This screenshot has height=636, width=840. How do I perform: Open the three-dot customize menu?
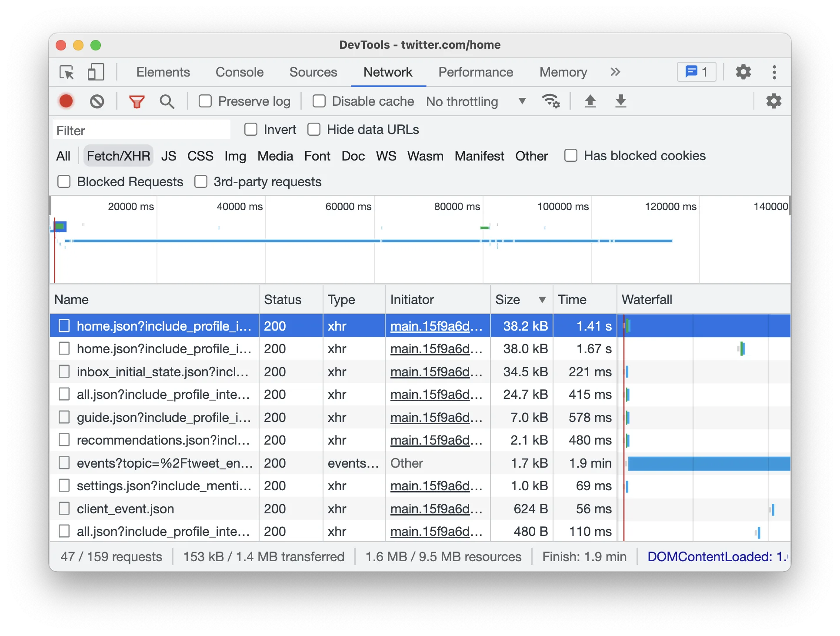(774, 72)
